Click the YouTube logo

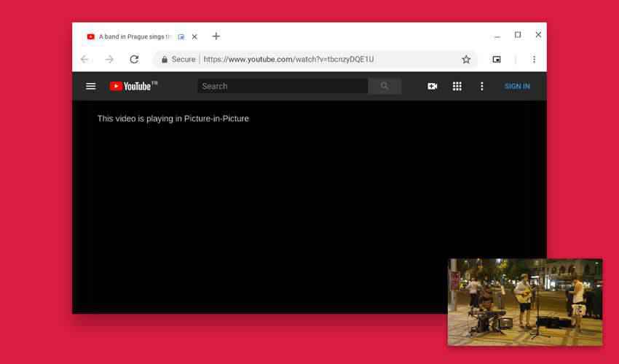[133, 86]
